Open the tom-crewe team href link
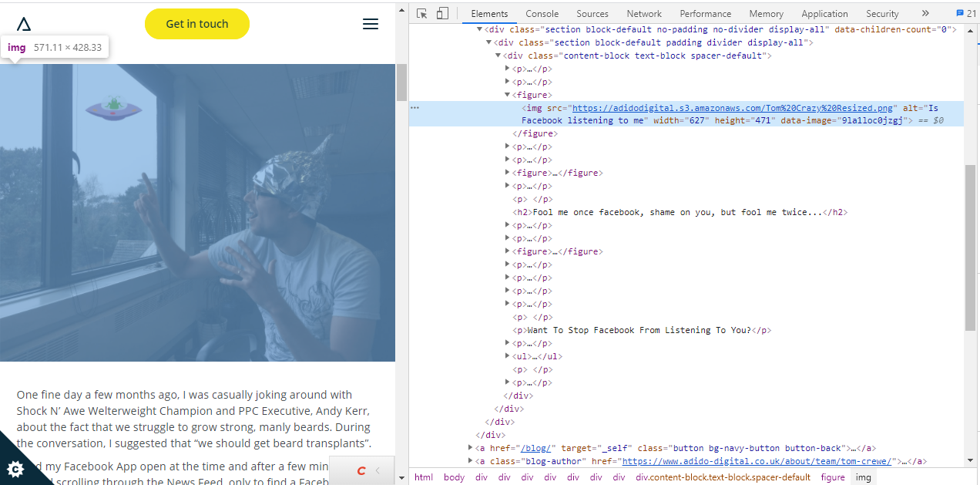 [757, 461]
